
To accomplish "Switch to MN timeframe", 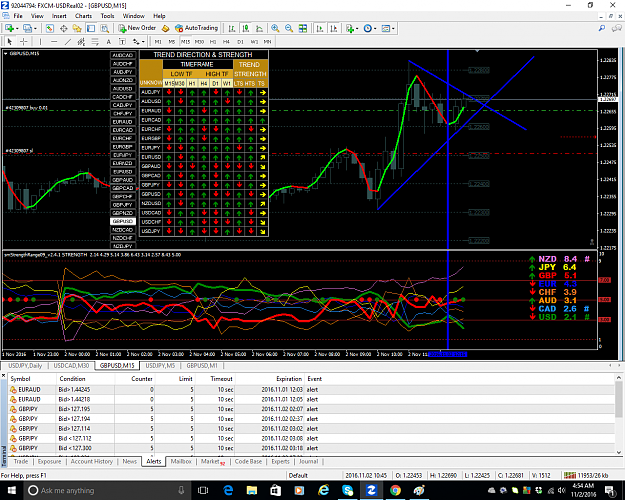I will [x=267, y=41].
